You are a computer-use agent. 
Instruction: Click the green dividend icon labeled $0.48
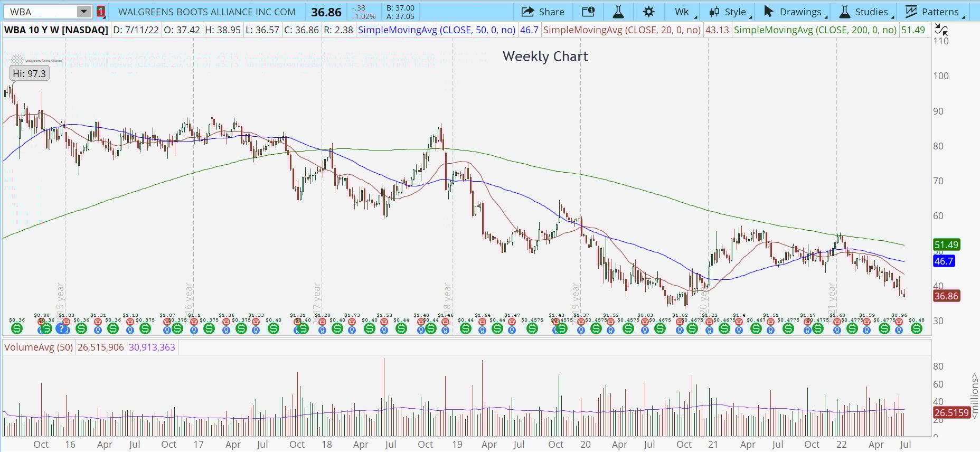[x=917, y=328]
